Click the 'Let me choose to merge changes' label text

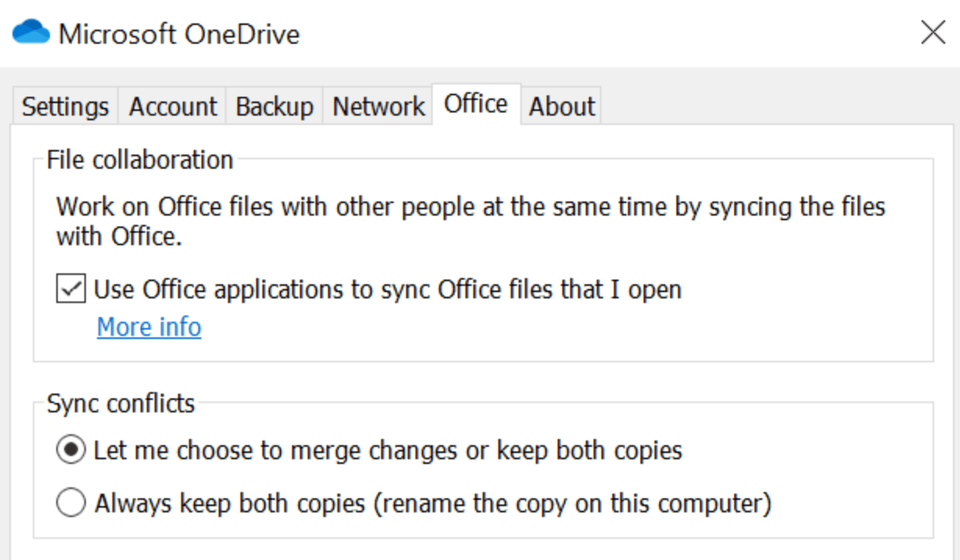tap(387, 451)
